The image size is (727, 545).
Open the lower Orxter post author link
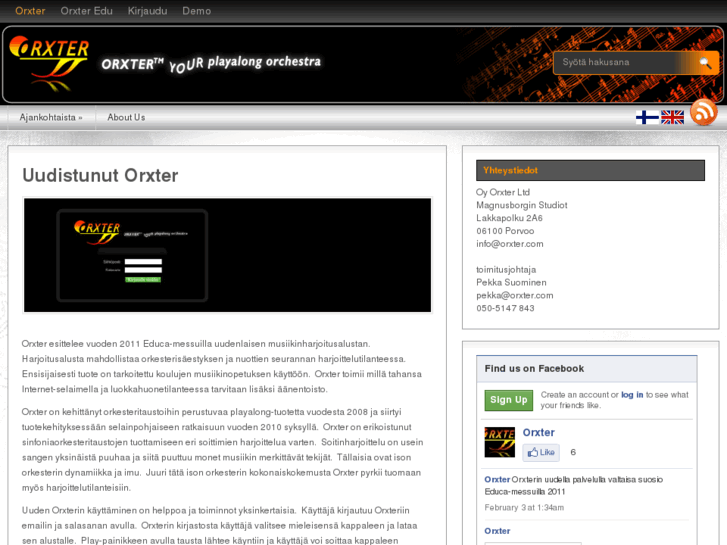pos(497,531)
